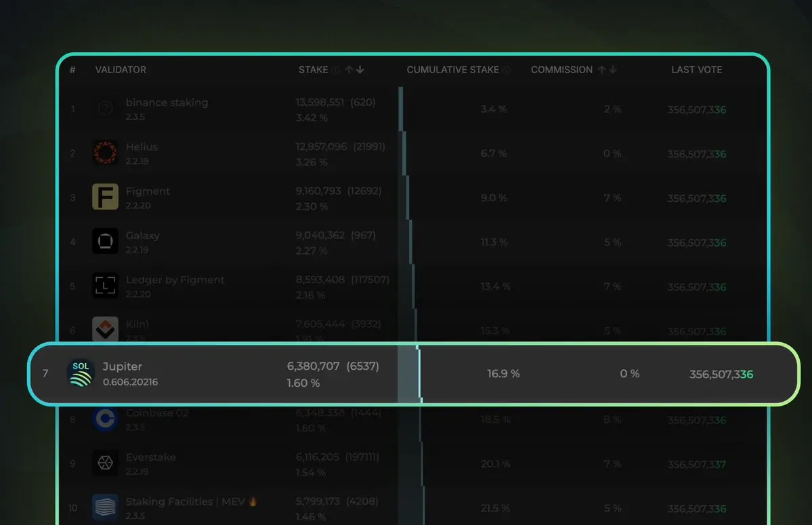Viewport: 812px width, 525px height.
Task: Click the Everstake validator logo
Action: [x=105, y=463]
